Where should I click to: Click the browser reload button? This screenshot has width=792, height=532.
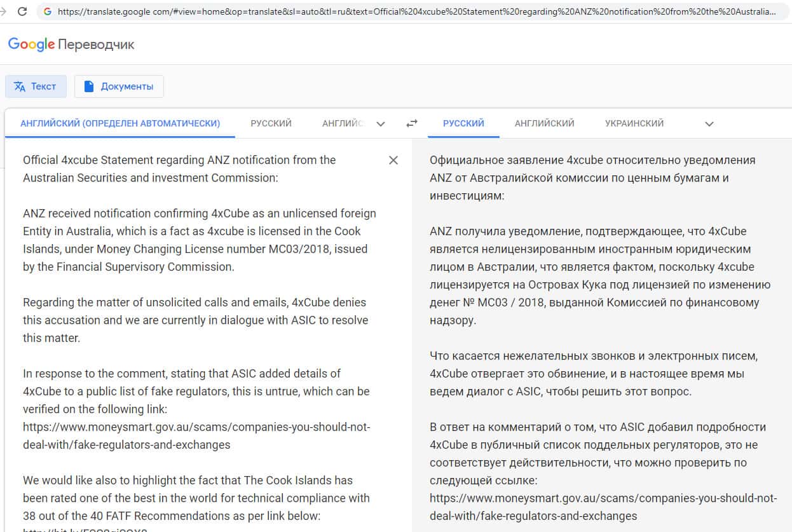22,11
